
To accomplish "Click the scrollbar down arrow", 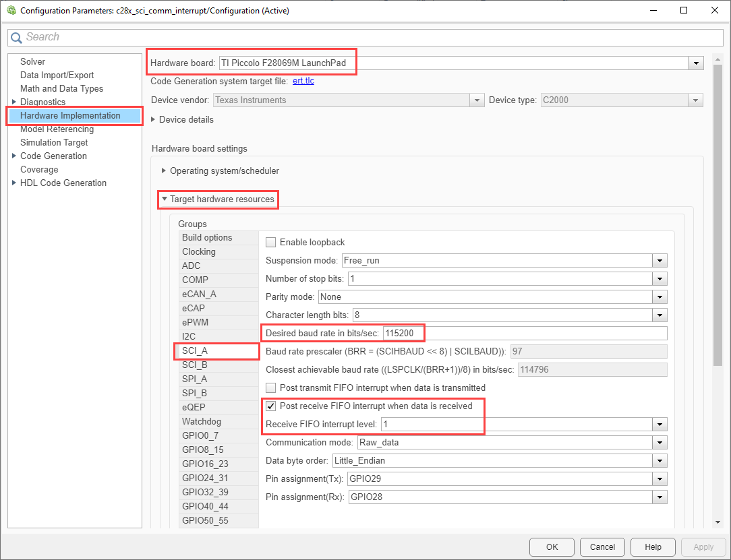I will pyautogui.click(x=718, y=522).
